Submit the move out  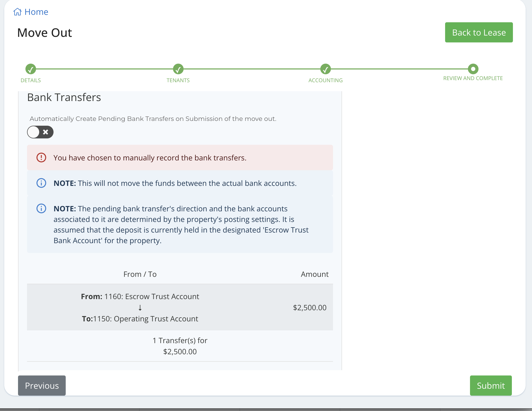point(491,386)
